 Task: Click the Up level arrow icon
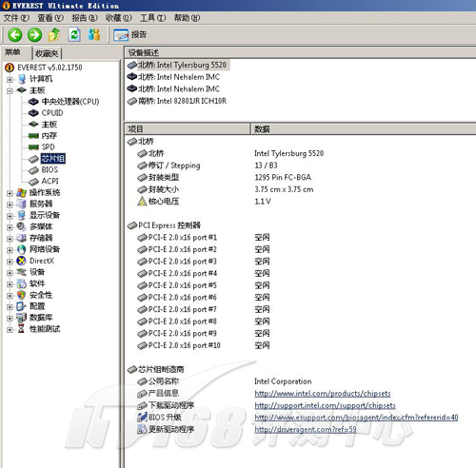pos(54,34)
